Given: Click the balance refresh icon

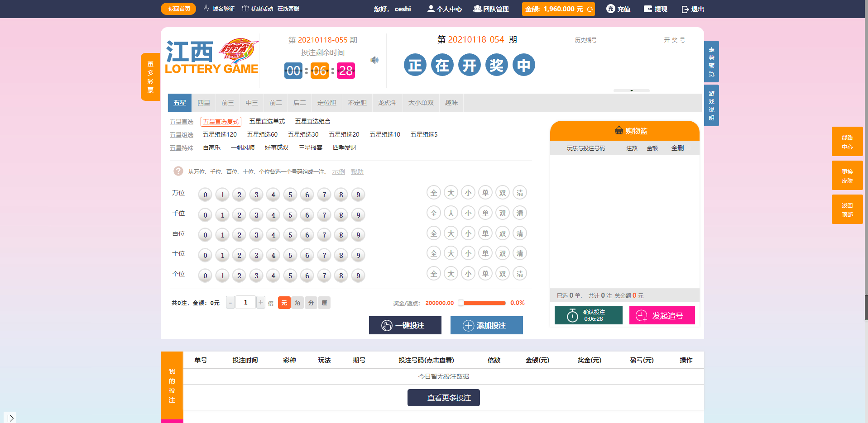Looking at the screenshot, I should 590,9.
